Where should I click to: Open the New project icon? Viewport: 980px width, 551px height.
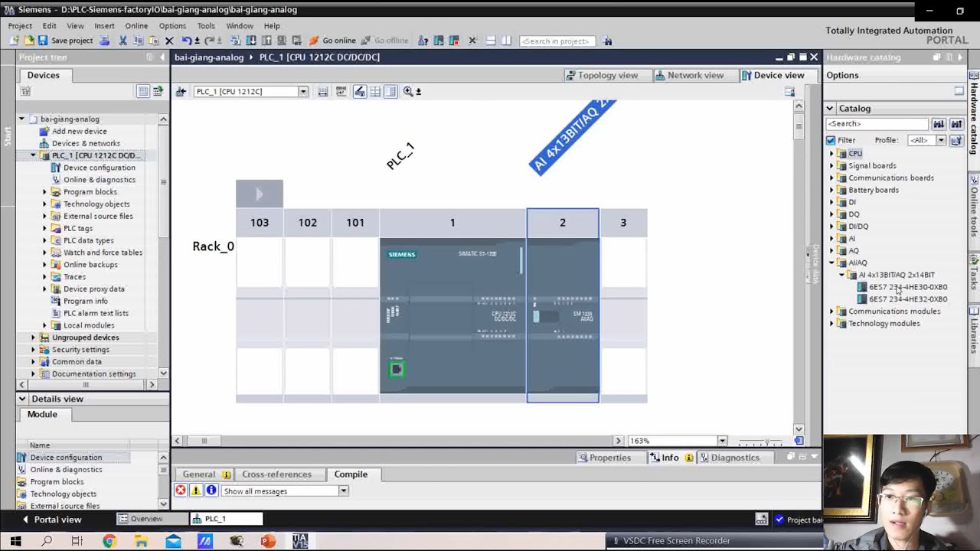(x=15, y=41)
